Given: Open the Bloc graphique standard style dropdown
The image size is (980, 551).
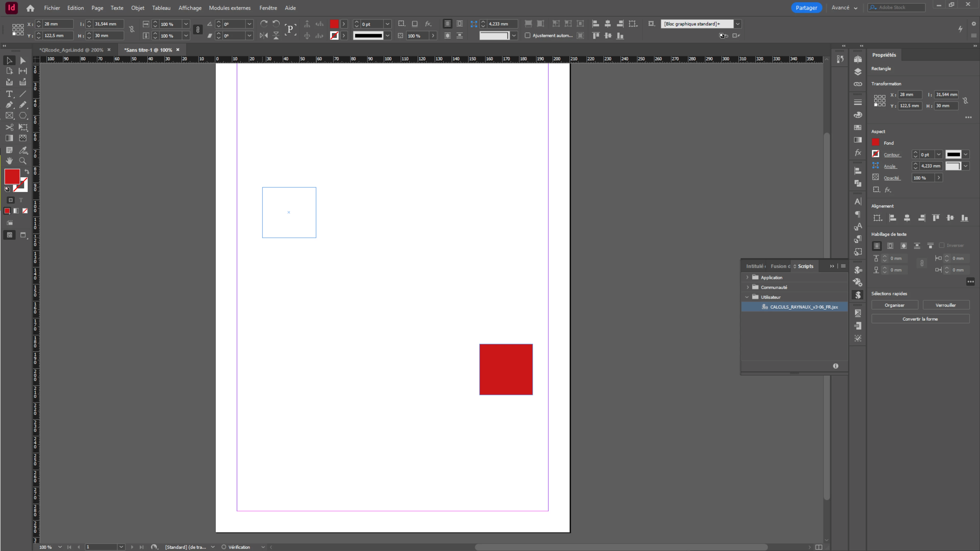Looking at the screenshot, I should [737, 23].
